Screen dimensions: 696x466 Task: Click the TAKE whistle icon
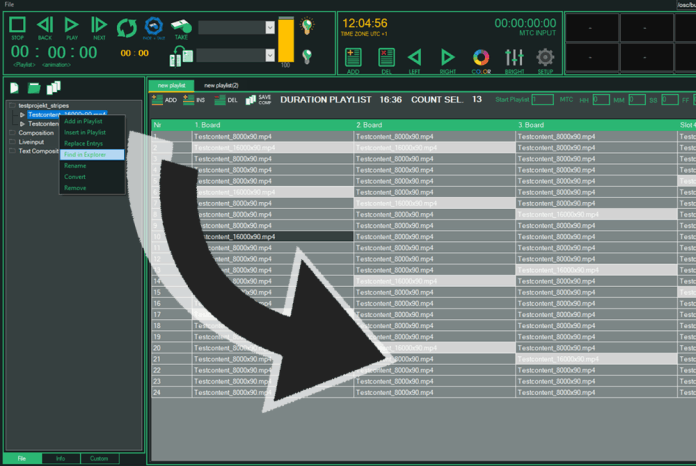[181, 27]
